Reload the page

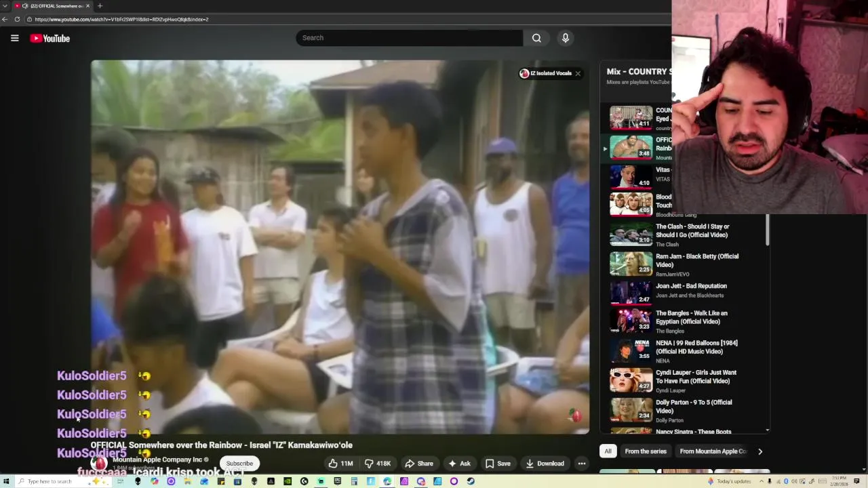[17, 19]
